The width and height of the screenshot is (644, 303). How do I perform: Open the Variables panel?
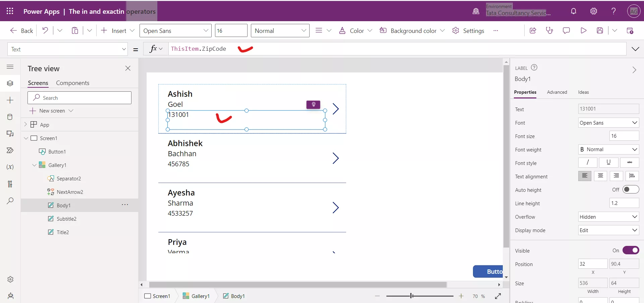pyautogui.click(x=10, y=167)
